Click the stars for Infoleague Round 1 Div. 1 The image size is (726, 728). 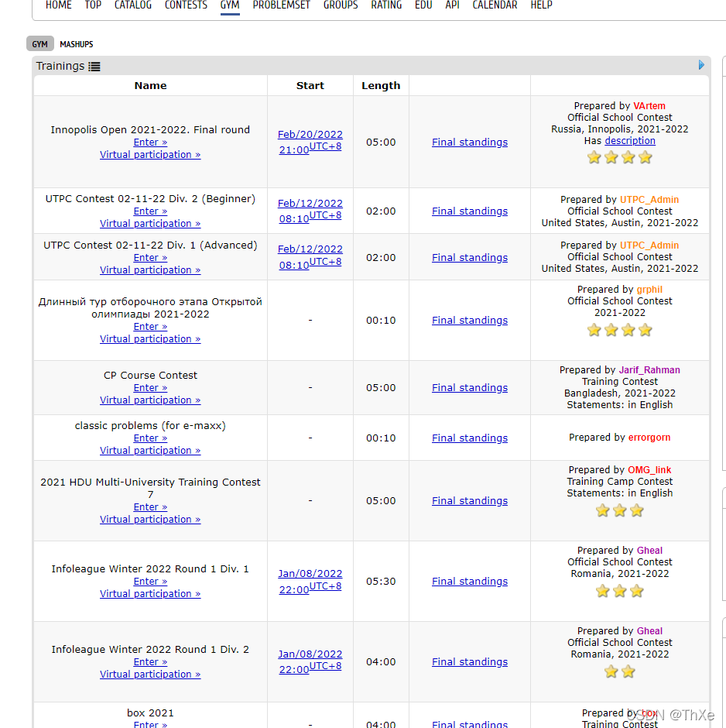[x=619, y=591]
